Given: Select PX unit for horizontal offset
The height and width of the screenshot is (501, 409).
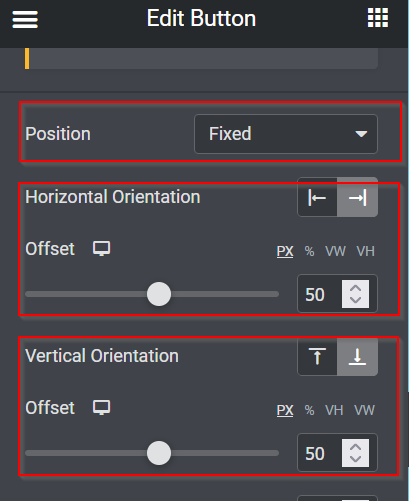Looking at the screenshot, I should pos(285,251).
